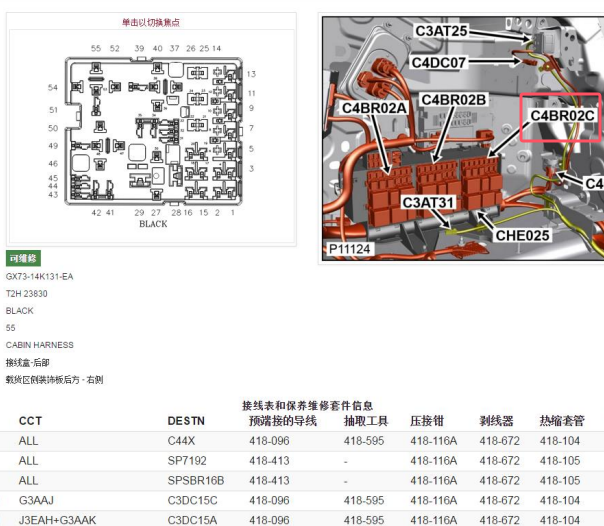Select the 载货区侧装饰板后方 - 右侧 location text
Screen dimensions: 604x526
coord(54,380)
